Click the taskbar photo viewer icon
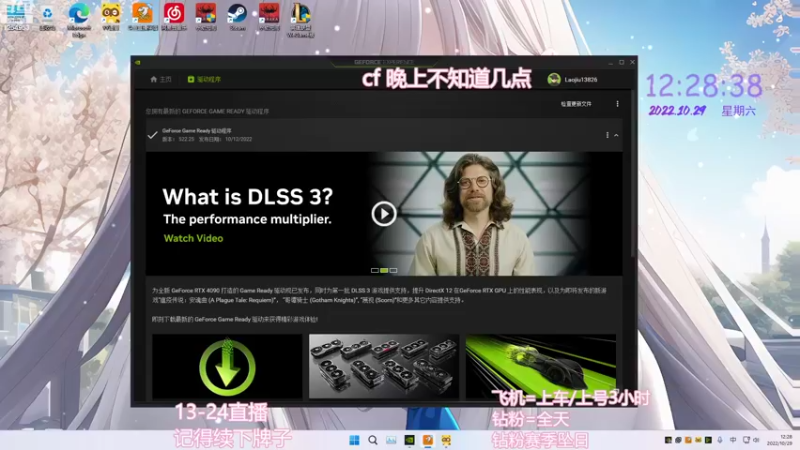This screenshot has height=450, width=800. tap(391, 440)
